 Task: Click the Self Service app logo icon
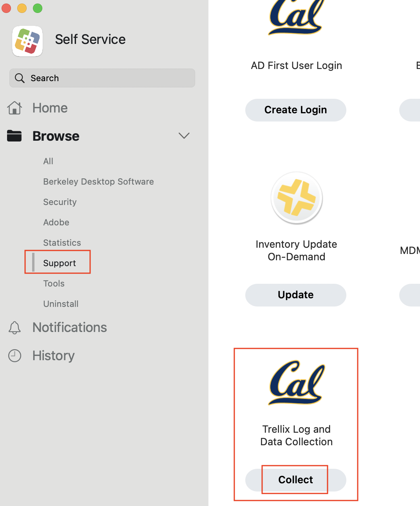click(x=27, y=41)
